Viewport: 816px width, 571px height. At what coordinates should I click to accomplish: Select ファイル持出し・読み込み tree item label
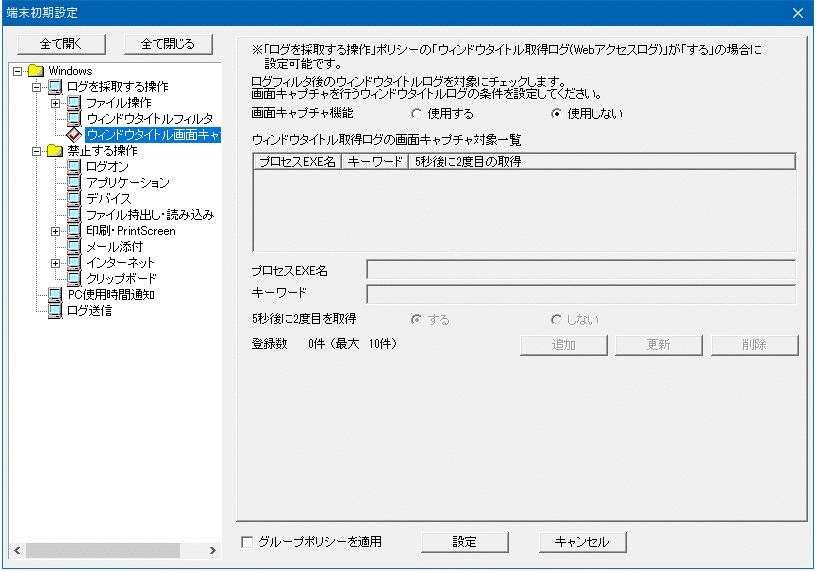[x=150, y=214]
